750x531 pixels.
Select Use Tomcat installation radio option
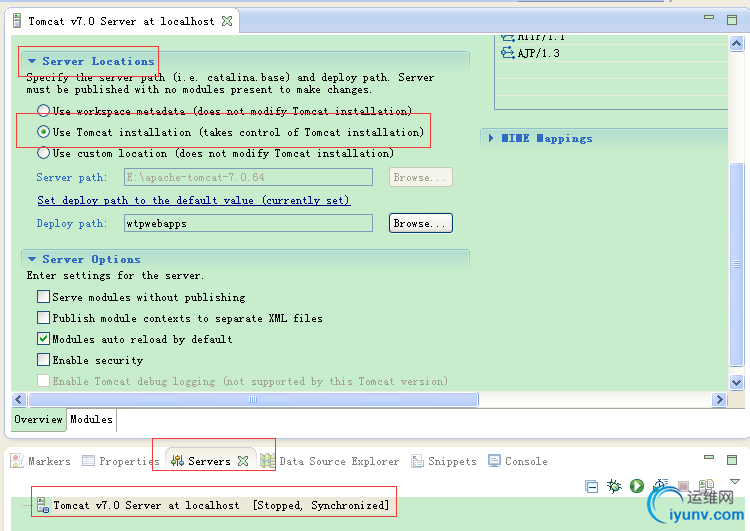(44, 132)
